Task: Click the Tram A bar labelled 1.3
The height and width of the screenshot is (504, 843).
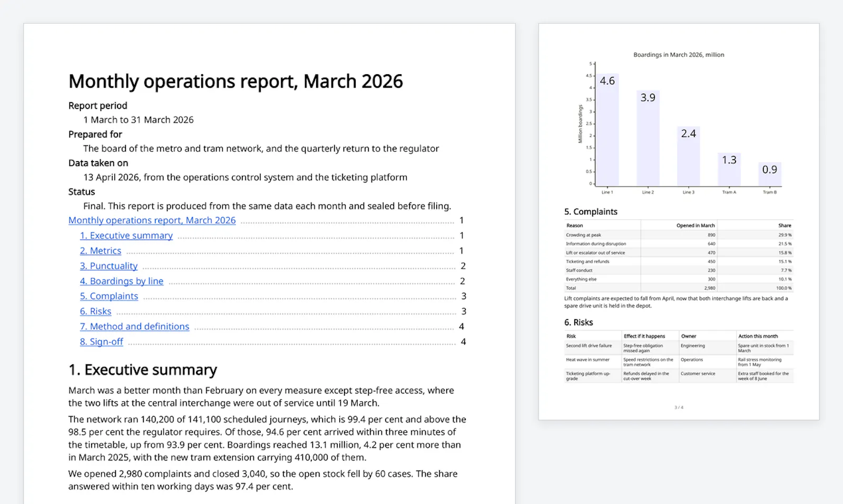Action: pyautogui.click(x=729, y=169)
